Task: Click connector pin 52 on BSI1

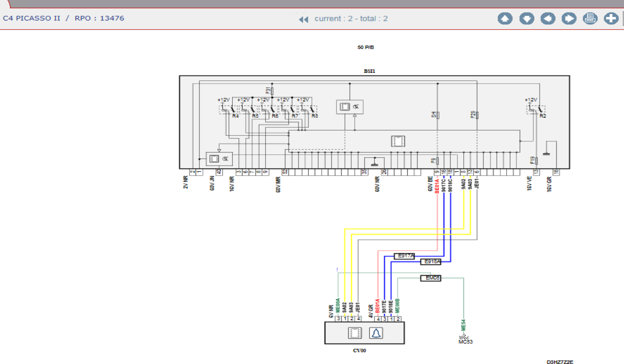Action: tap(285, 172)
